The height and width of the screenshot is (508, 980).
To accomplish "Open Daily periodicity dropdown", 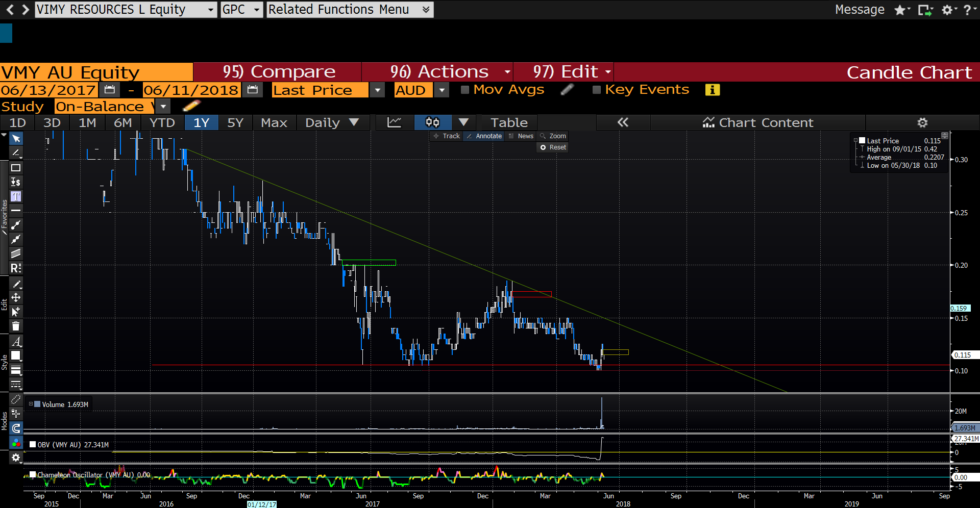I will 332,122.
